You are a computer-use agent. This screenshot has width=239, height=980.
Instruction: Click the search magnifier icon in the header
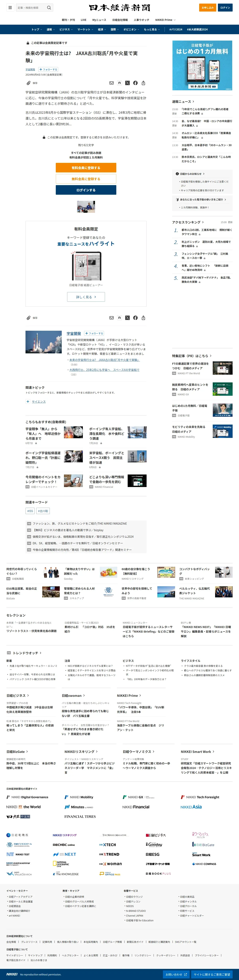click(49, 8)
